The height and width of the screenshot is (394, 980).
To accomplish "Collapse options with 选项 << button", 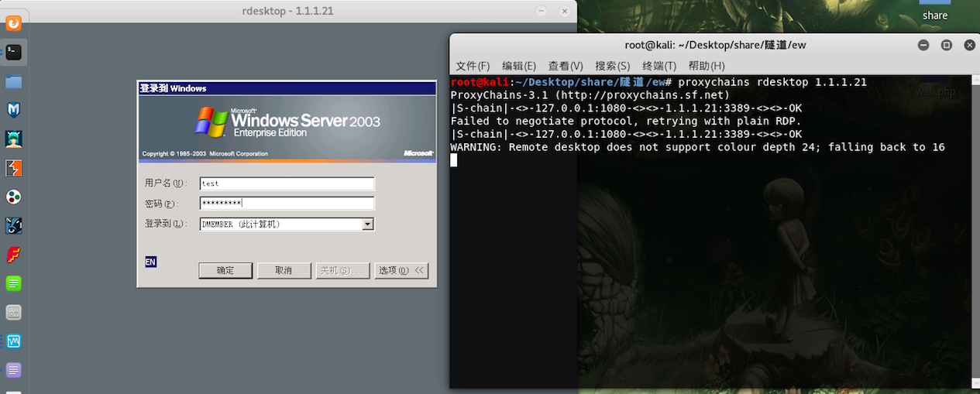I will click(401, 270).
